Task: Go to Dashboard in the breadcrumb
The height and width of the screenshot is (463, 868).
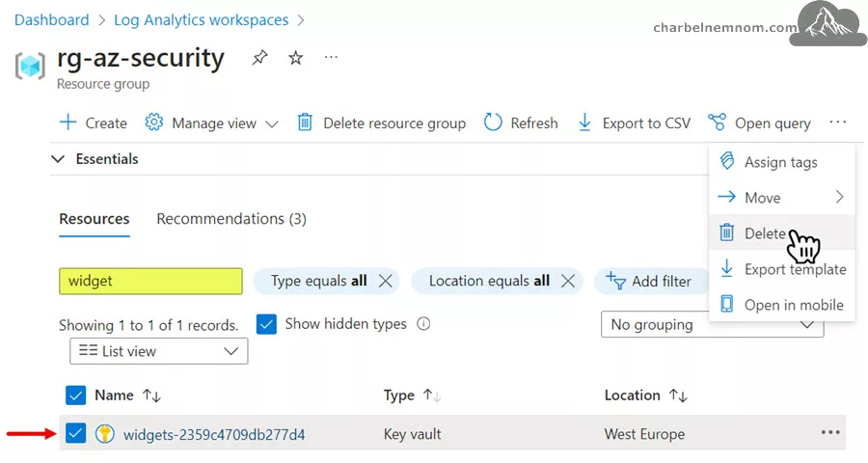Action: tap(51, 20)
